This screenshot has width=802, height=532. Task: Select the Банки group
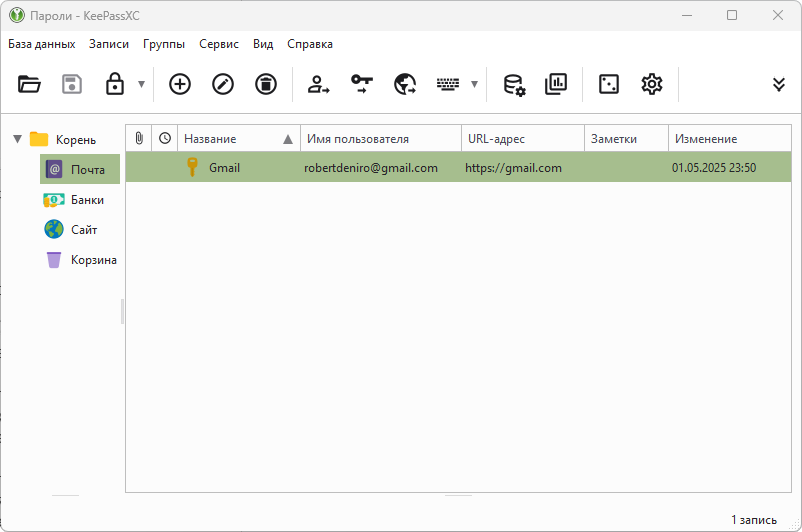pyautogui.click(x=86, y=200)
